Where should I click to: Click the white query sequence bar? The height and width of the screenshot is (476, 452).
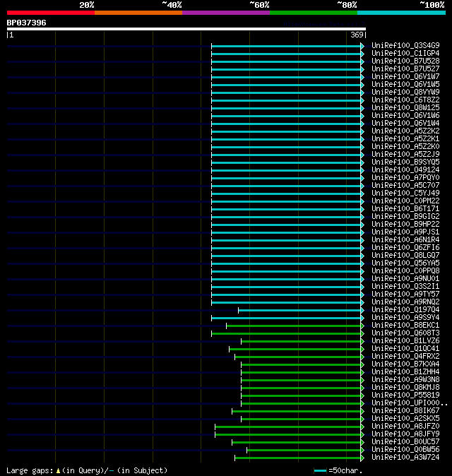[186, 29]
